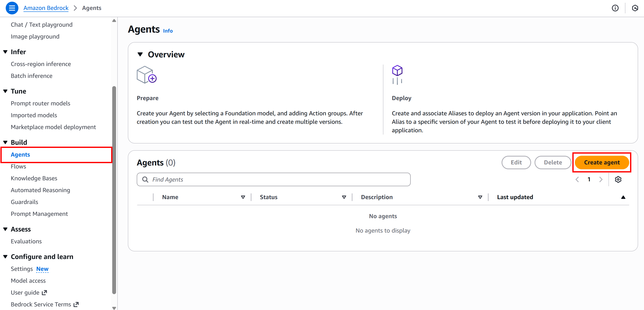Click the Prepare cube plus icon
This screenshot has height=310, width=644.
(146, 75)
